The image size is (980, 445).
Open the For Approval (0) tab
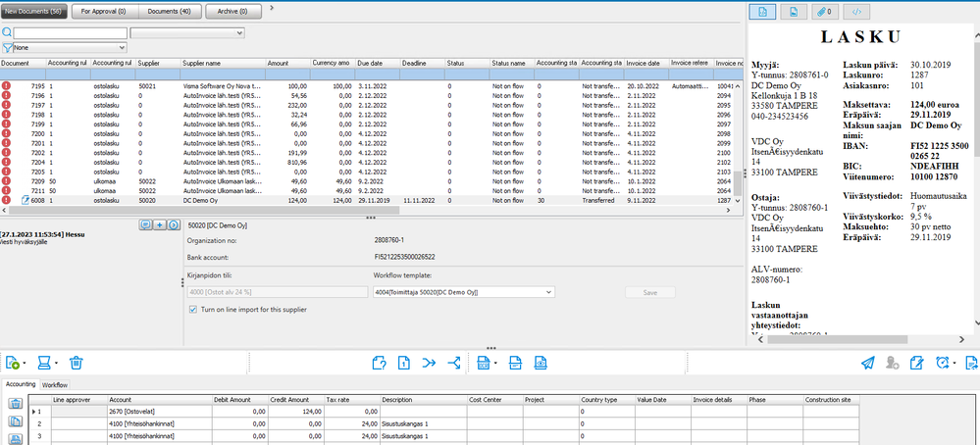104,11
